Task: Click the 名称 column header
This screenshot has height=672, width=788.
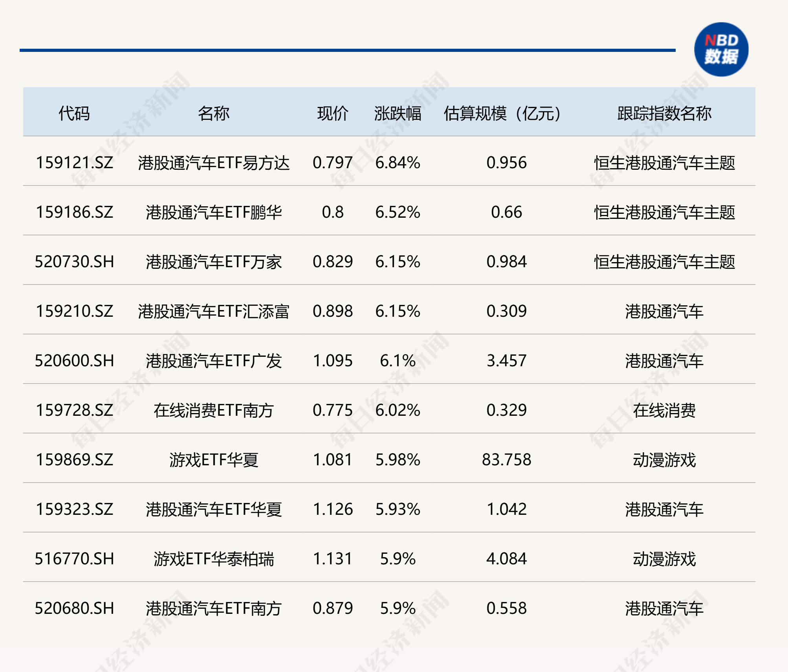Action: pos(214,114)
